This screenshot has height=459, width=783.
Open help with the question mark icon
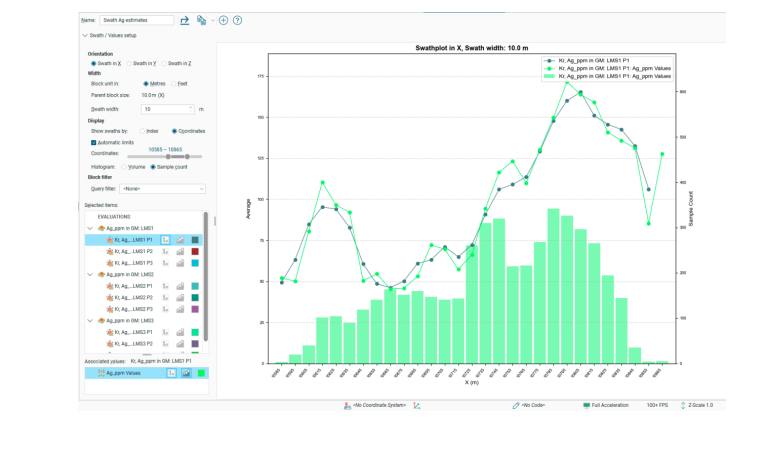[238, 20]
